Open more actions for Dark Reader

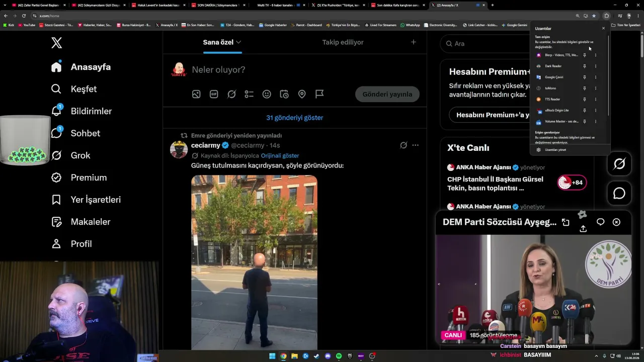(x=596, y=66)
